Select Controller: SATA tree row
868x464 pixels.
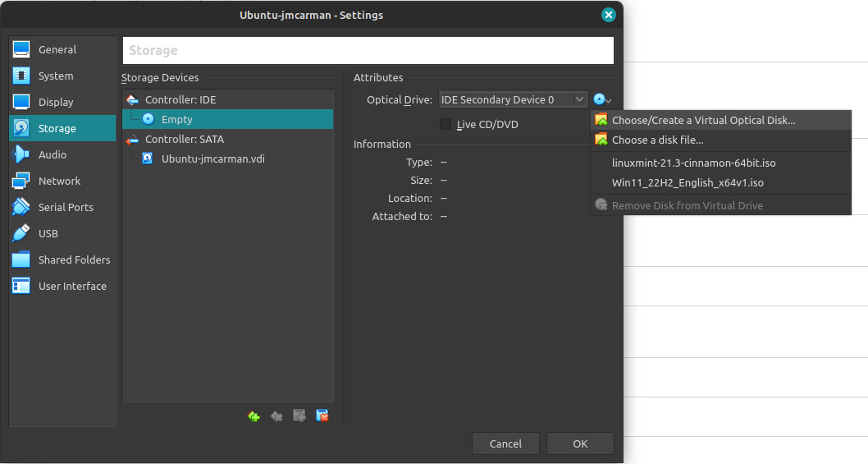coord(227,139)
